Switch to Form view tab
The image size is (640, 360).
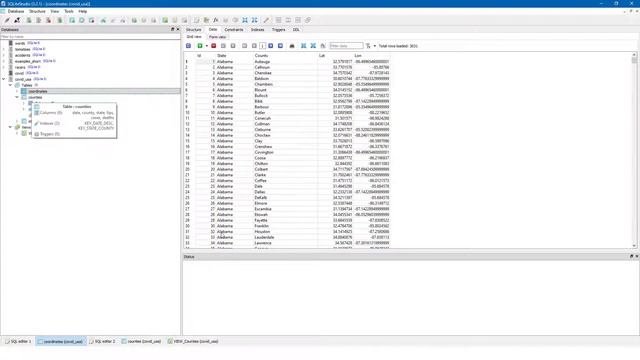[218, 37]
